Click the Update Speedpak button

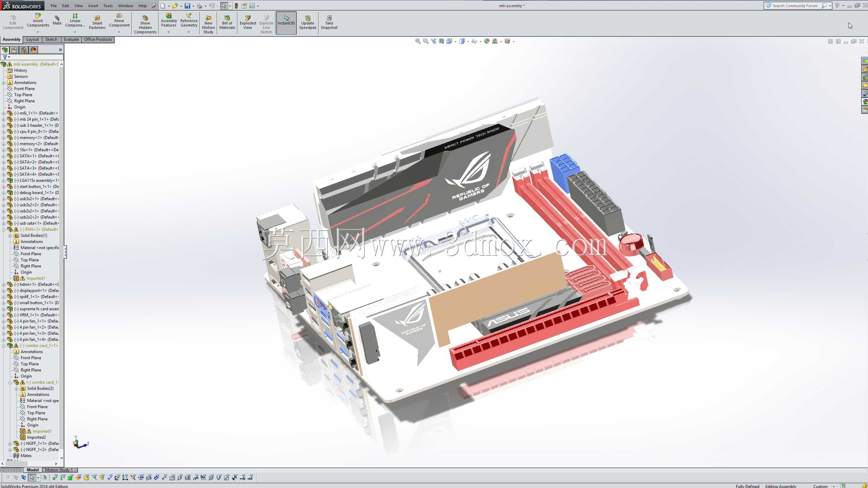[308, 23]
